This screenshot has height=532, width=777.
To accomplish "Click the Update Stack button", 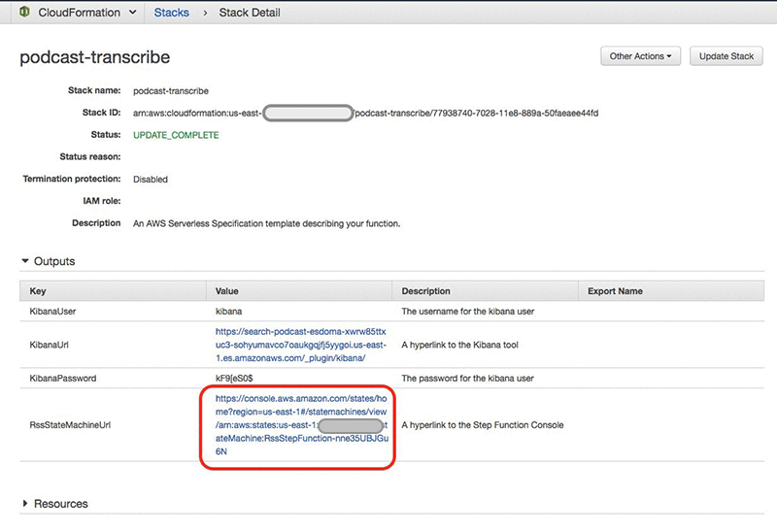I will click(726, 56).
